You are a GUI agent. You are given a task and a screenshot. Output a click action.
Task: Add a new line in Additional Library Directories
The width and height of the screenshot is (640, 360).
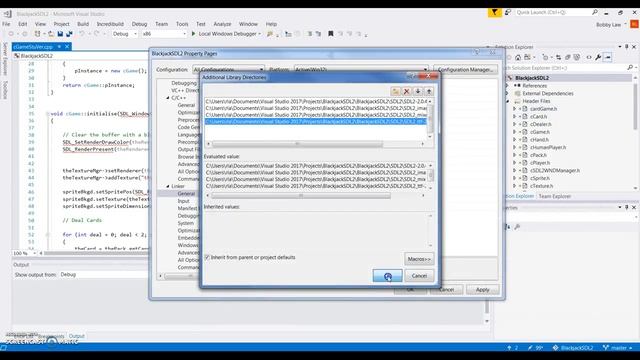coord(395,91)
